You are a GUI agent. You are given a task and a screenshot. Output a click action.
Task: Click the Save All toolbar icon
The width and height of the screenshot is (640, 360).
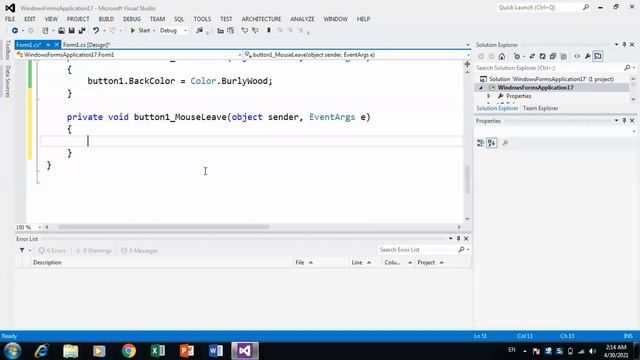click(x=82, y=31)
